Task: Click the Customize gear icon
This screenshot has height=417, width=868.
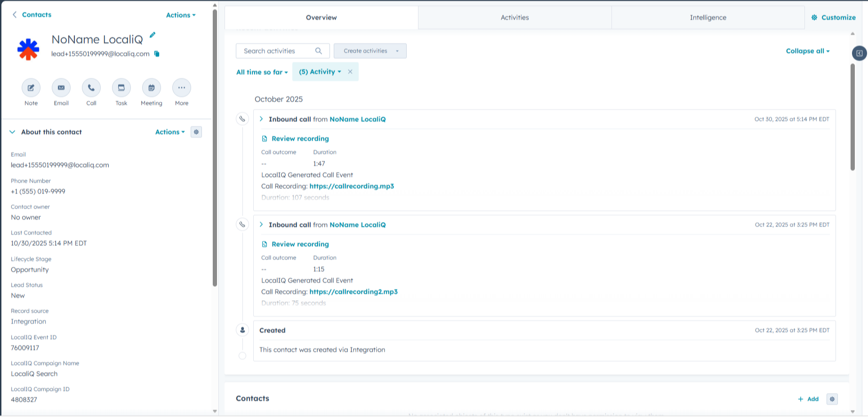Action: coord(814,17)
